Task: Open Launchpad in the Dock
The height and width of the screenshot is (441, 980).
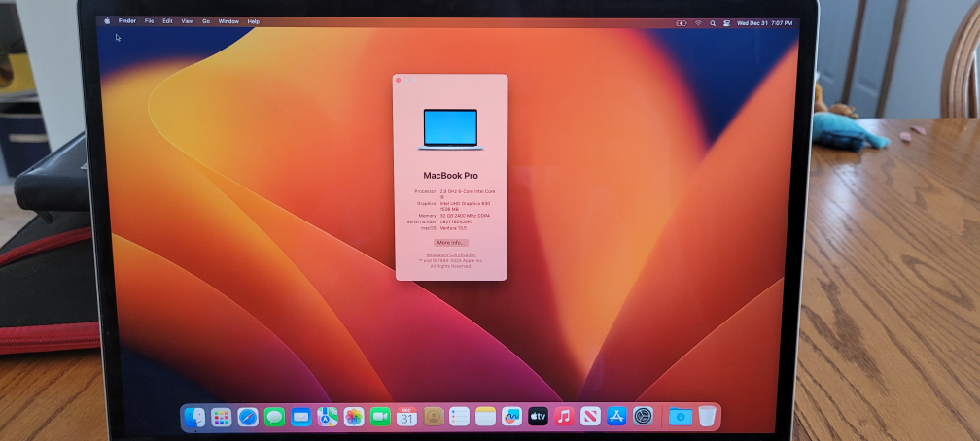Action: coord(222,417)
